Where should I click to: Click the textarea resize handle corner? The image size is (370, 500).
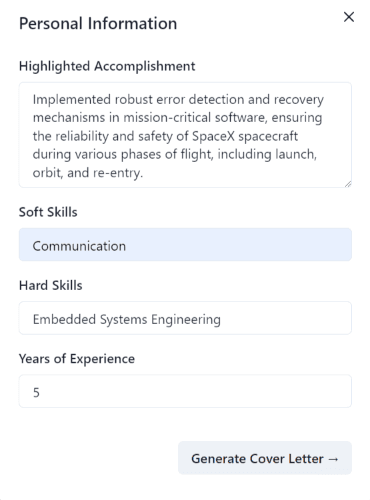348,184
